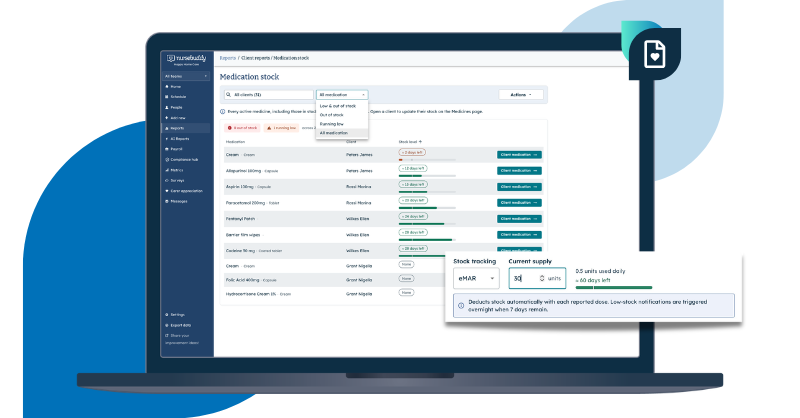Image resolution: width=800 pixels, height=418 pixels.
Task: Click the stock level bar for Cream, Peters James
Action: tap(427, 160)
